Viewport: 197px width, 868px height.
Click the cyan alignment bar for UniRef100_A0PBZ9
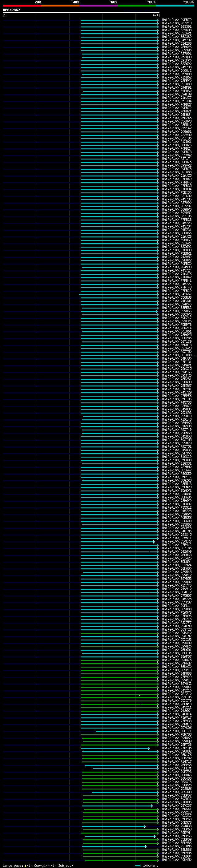coord(119,20)
